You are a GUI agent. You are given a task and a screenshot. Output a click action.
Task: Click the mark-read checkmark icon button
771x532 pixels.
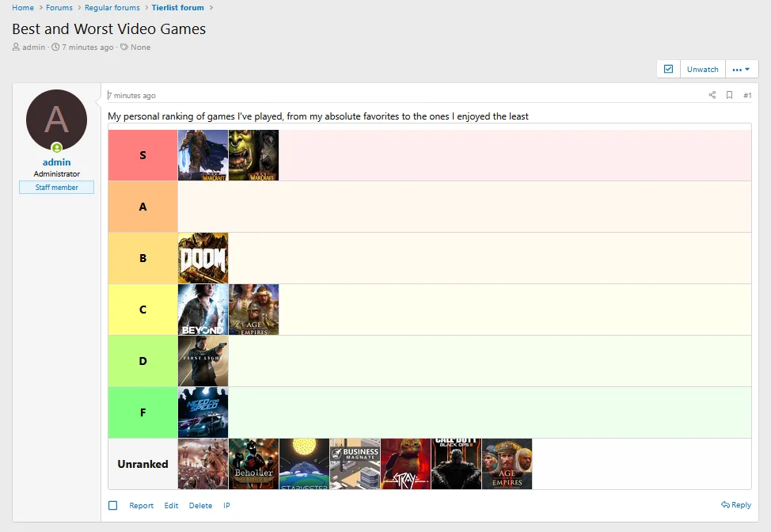pyautogui.click(x=668, y=70)
